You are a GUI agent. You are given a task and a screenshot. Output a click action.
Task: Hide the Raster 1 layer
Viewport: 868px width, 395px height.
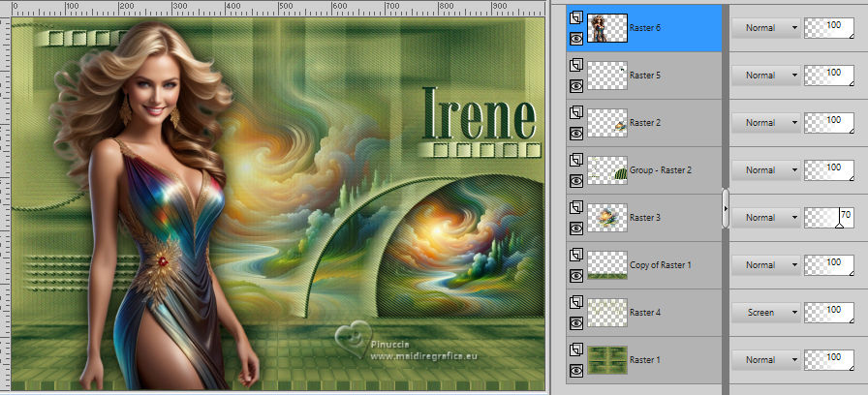click(576, 371)
